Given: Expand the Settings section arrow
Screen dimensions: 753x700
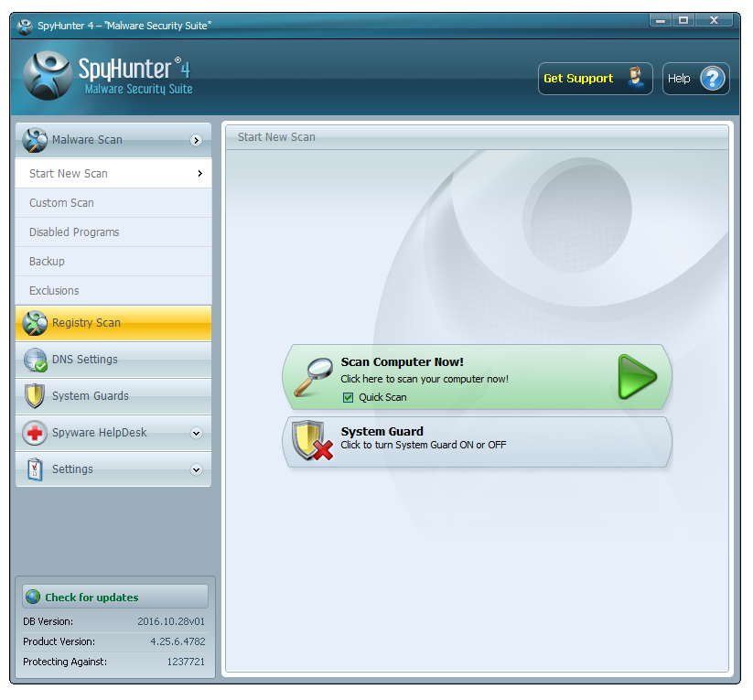Looking at the screenshot, I should 196,469.
